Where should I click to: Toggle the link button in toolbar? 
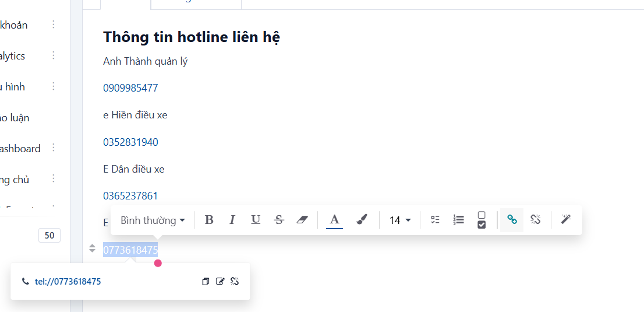[512, 220]
